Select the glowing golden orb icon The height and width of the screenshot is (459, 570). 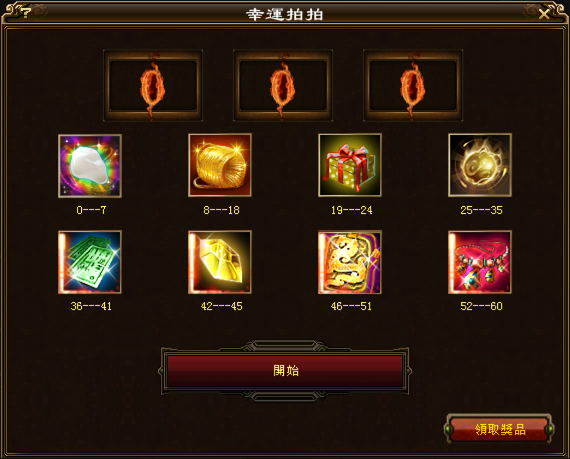click(480, 165)
